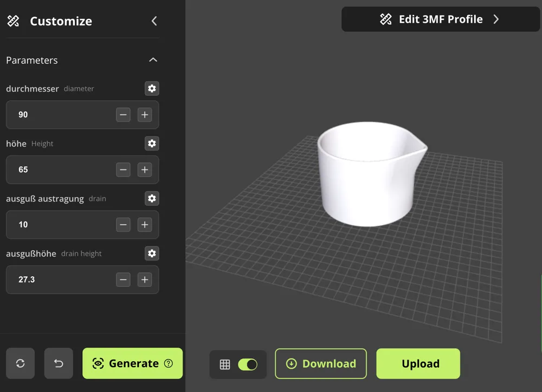
Task: Click the Download button
Action: click(x=321, y=363)
